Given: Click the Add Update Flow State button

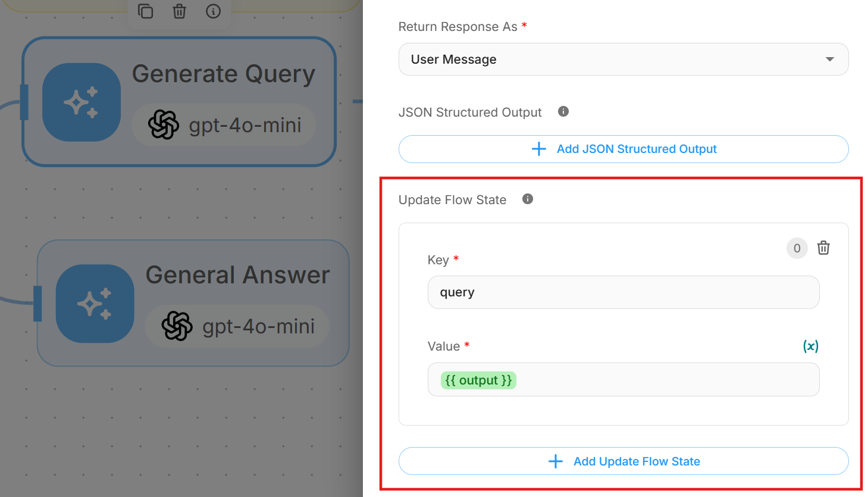Looking at the screenshot, I should (623, 461).
